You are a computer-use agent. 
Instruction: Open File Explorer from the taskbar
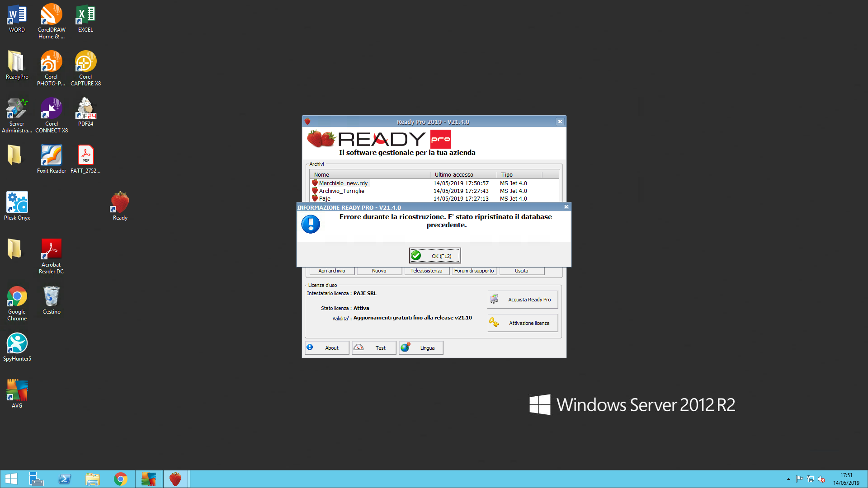point(93,479)
